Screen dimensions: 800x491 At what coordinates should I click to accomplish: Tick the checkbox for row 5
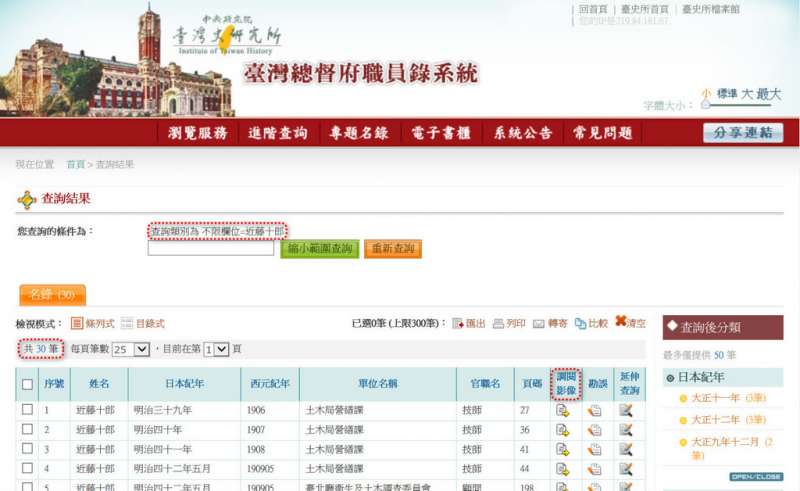click(28, 487)
